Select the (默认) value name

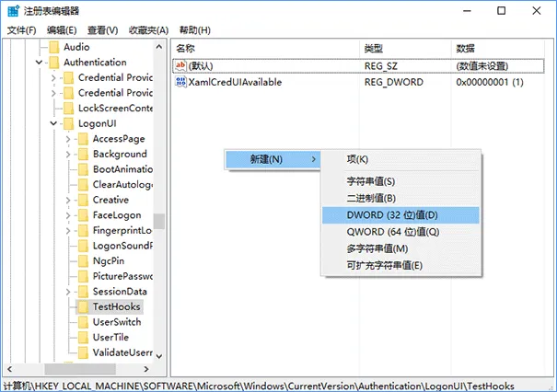pos(201,66)
